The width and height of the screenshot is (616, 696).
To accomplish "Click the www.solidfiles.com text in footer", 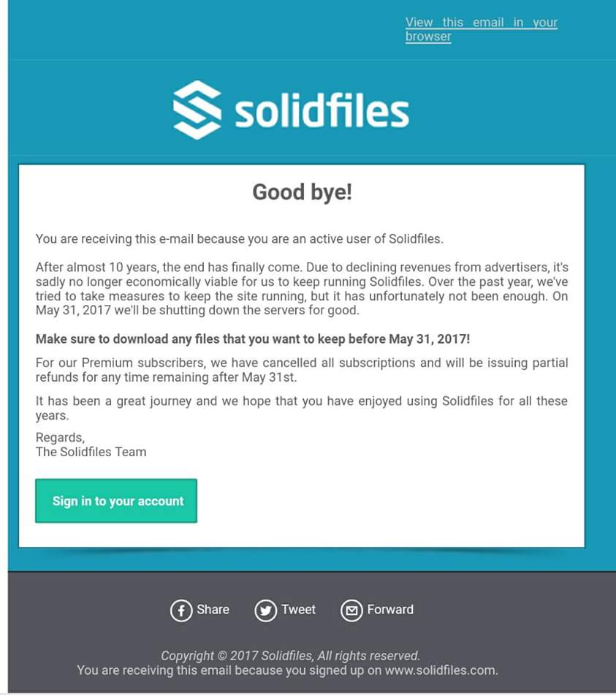I will pyautogui.click(x=441, y=670).
